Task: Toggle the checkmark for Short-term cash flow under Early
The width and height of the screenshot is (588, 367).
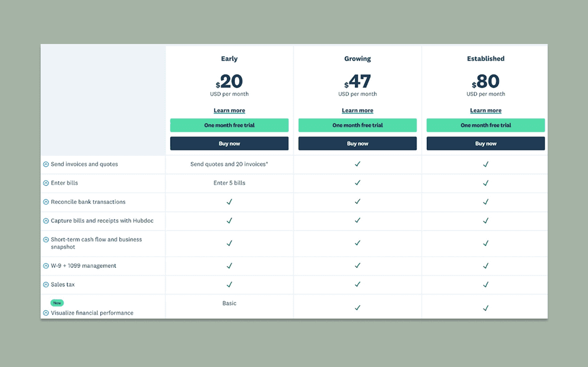Action: pyautogui.click(x=229, y=243)
